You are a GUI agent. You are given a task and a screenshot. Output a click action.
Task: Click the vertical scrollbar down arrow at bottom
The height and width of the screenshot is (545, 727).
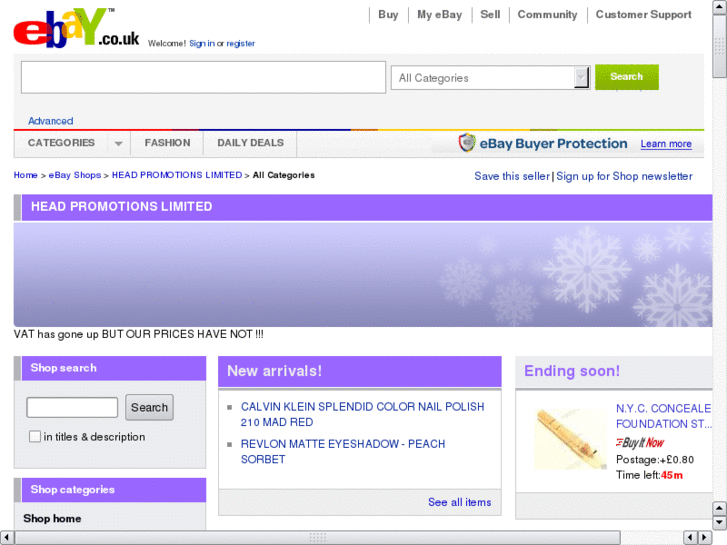pyautogui.click(x=719, y=522)
